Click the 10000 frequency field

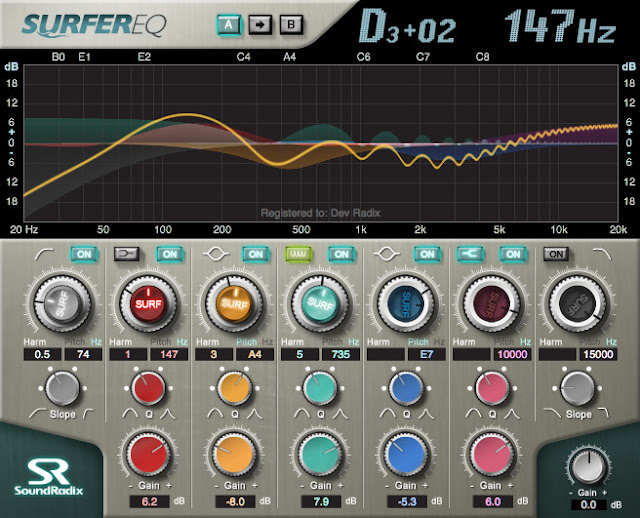click(x=512, y=354)
